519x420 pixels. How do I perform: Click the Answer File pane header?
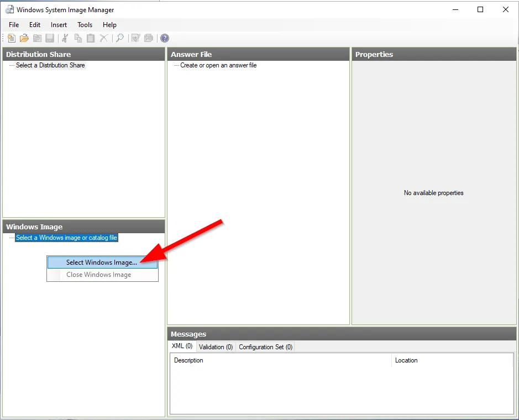(259, 54)
